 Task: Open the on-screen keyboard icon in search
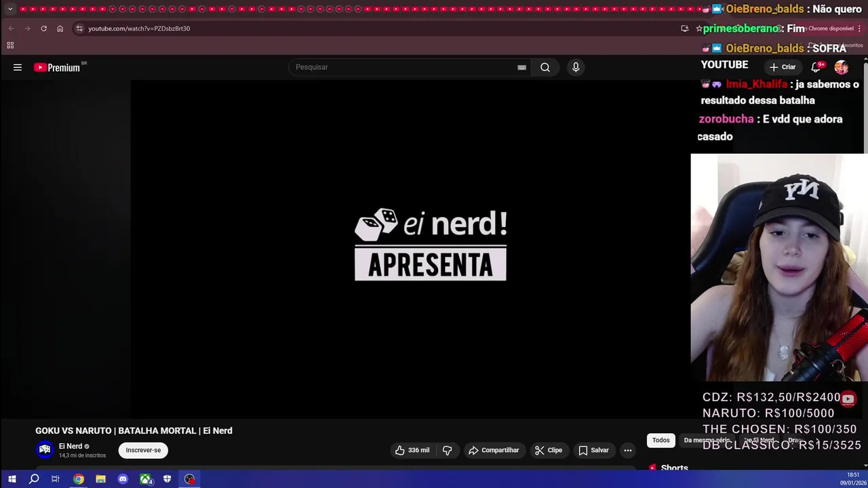tap(521, 67)
